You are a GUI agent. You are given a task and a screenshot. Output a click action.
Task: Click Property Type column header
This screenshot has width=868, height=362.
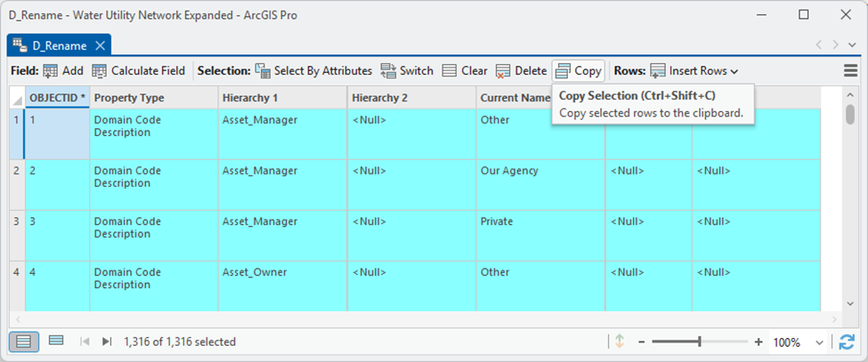[x=154, y=98]
